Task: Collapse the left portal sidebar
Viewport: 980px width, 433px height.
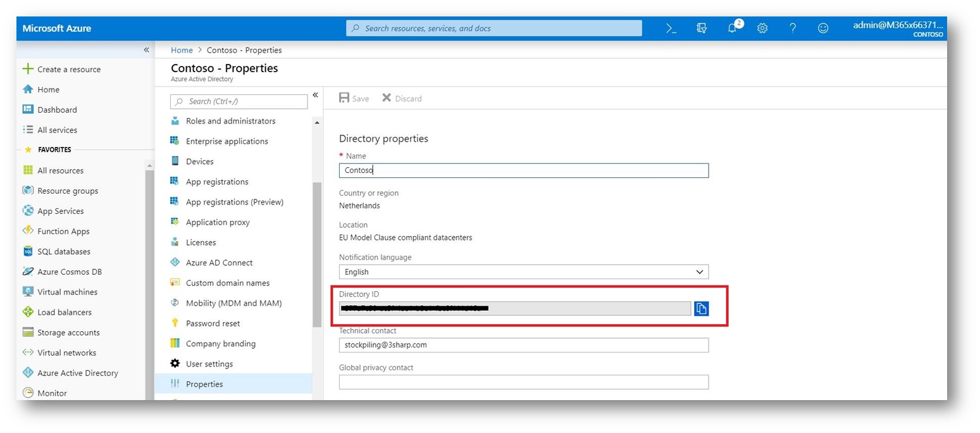Action: (146, 49)
